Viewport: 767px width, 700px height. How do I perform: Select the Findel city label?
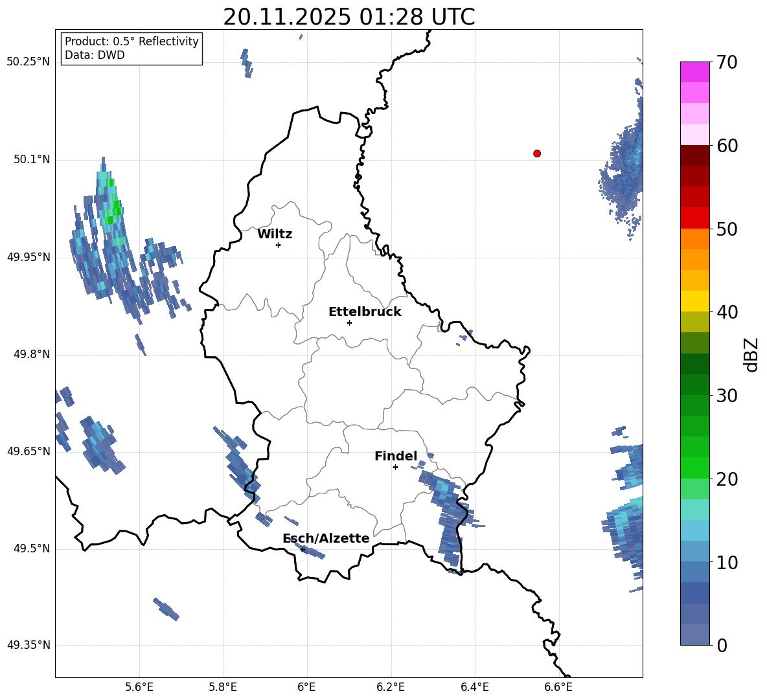pyautogui.click(x=396, y=456)
